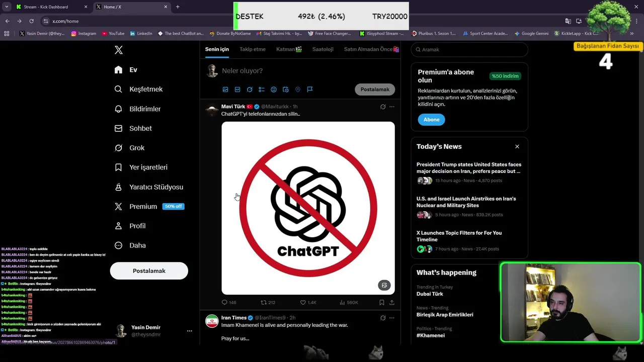Open new browser tab
The height and width of the screenshot is (362, 644).
pos(178,7)
